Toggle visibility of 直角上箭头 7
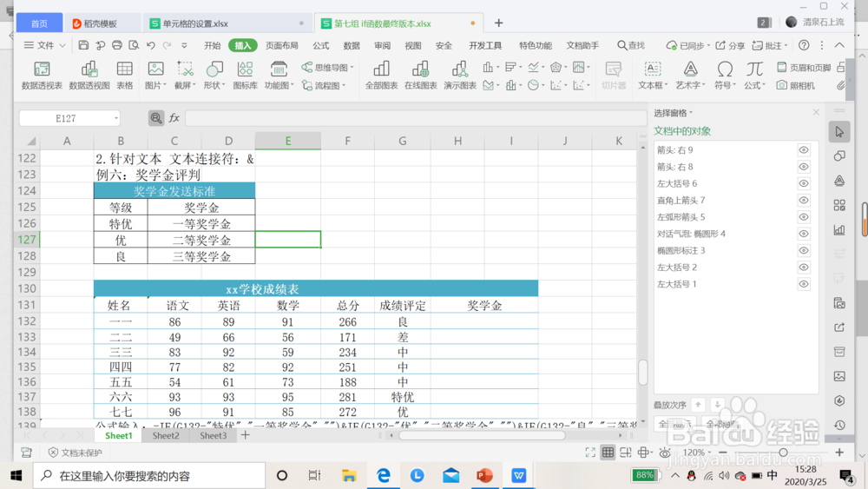Screen dimensions: 868x489 [803, 200]
